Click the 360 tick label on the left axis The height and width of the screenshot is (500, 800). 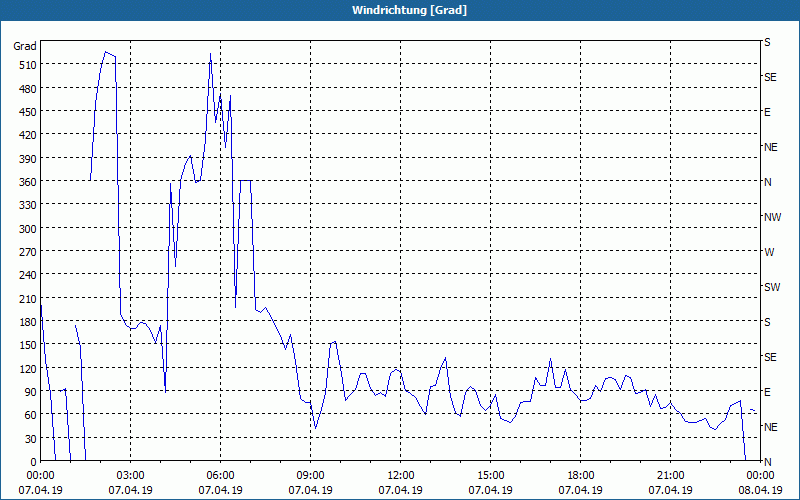pos(25,181)
